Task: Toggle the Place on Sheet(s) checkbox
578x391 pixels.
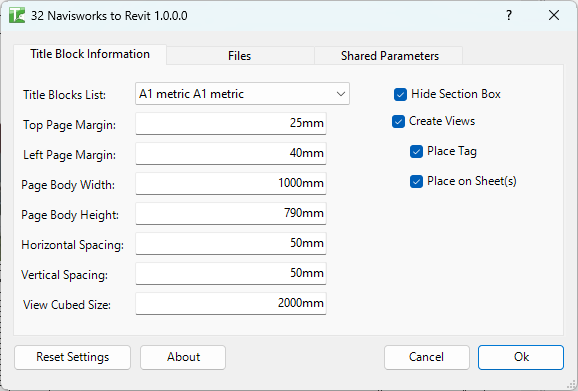Action: [416, 181]
